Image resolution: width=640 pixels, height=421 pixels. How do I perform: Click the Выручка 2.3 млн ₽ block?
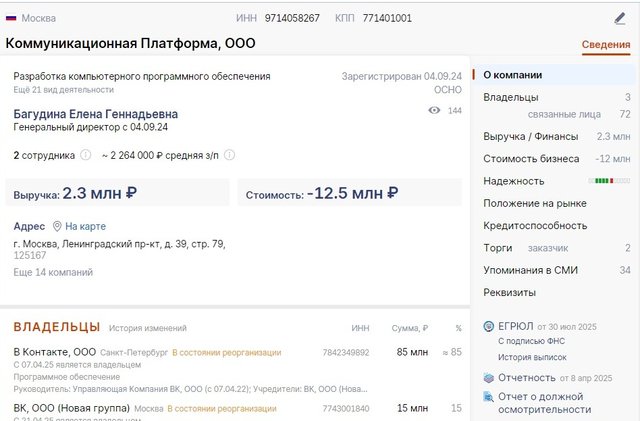(118, 193)
